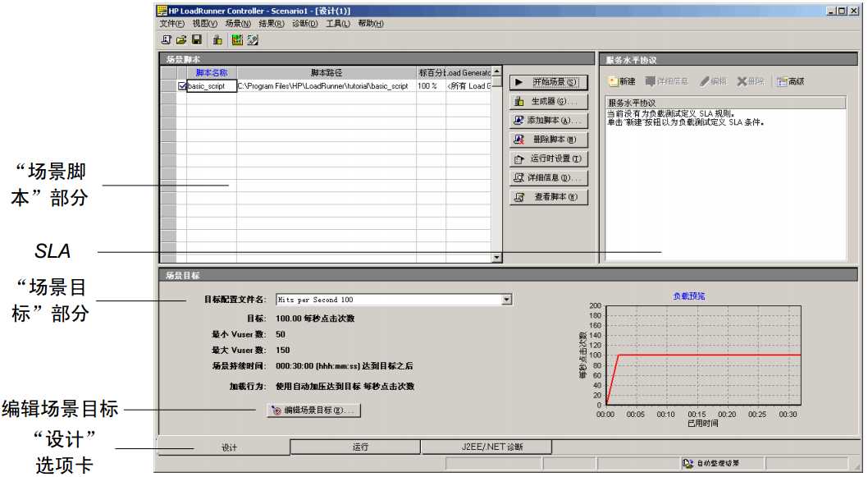Screen dimensions: 868x477
Task: Click the SLA 编辑 pencil icon
Action: [704, 81]
